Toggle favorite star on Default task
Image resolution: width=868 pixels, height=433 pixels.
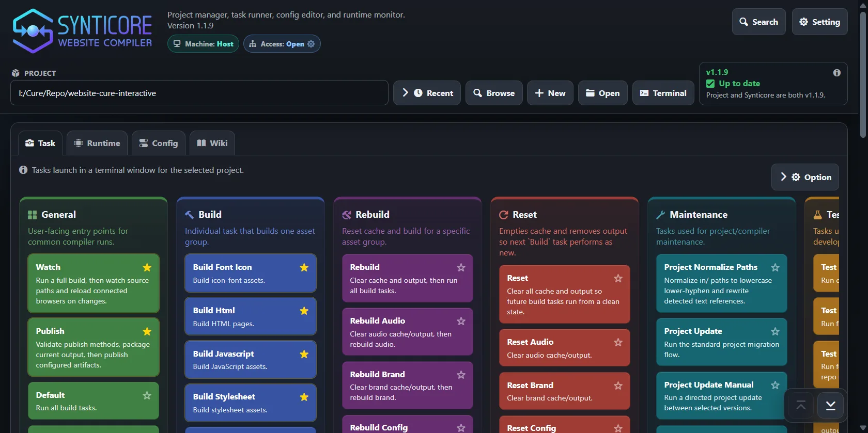(147, 395)
